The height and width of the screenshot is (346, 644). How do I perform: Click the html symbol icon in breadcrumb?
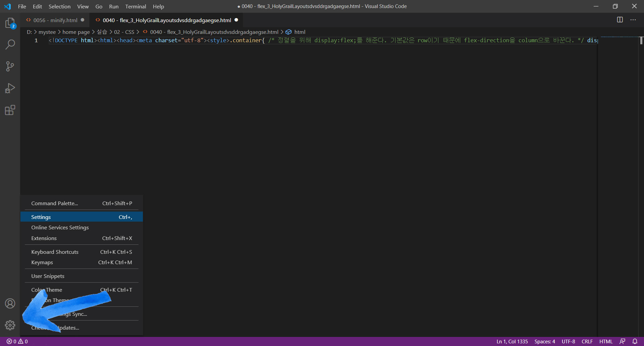[x=288, y=32]
